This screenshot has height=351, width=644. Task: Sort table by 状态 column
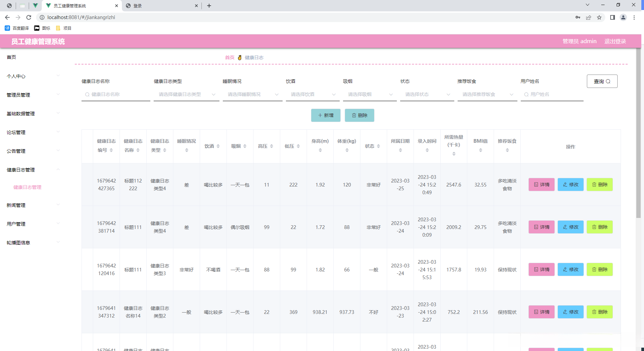(x=378, y=146)
